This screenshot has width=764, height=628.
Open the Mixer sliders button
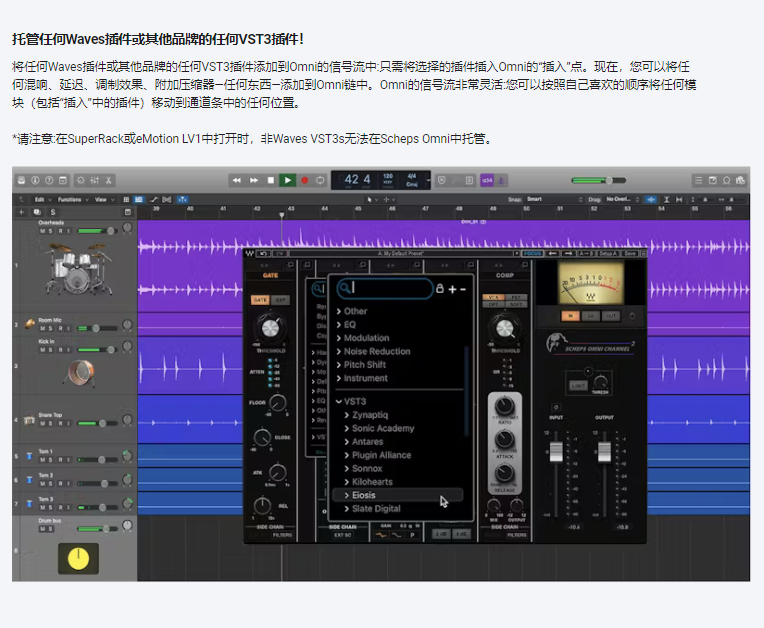click(x=95, y=180)
